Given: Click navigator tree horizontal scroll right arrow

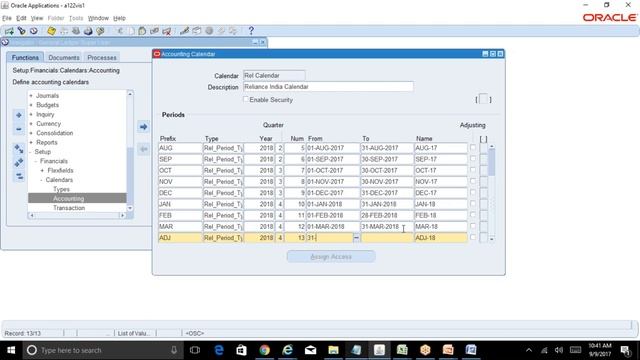Looking at the screenshot, I should (122, 216).
